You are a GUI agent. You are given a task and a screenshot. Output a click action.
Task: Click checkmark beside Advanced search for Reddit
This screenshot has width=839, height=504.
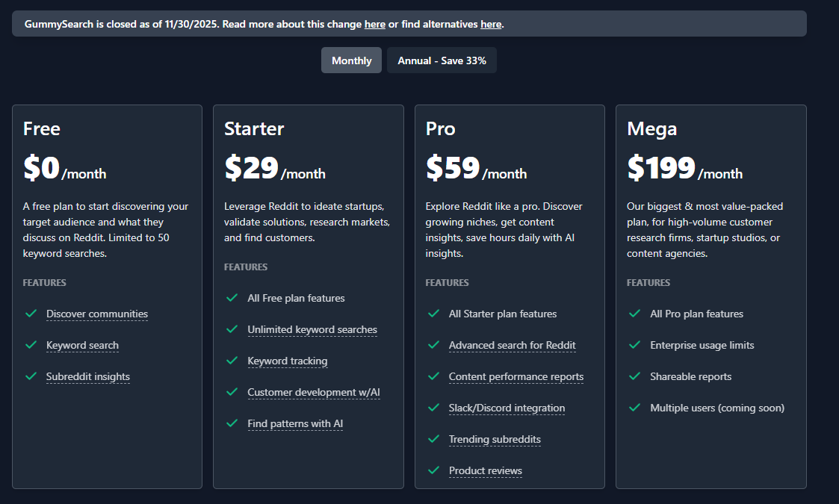[433, 345]
